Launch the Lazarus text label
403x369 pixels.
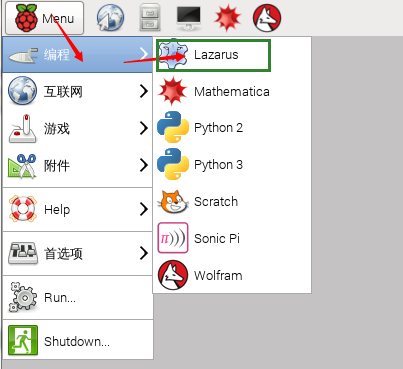click(216, 55)
